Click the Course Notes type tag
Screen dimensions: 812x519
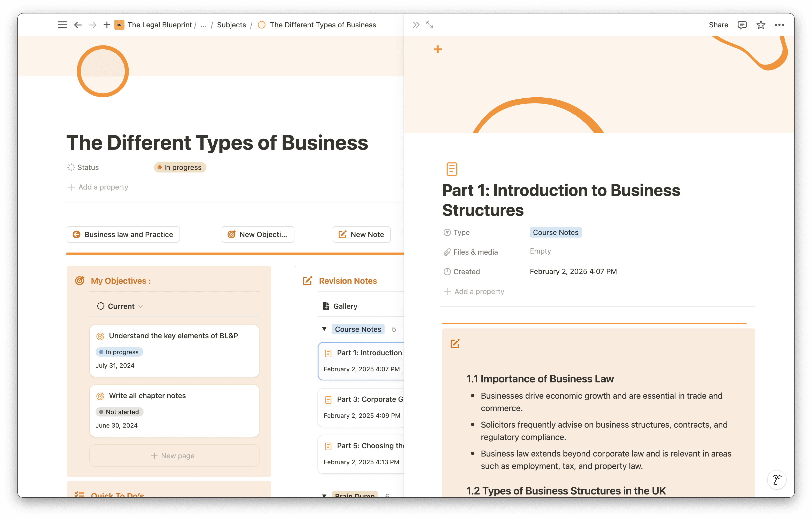point(555,233)
